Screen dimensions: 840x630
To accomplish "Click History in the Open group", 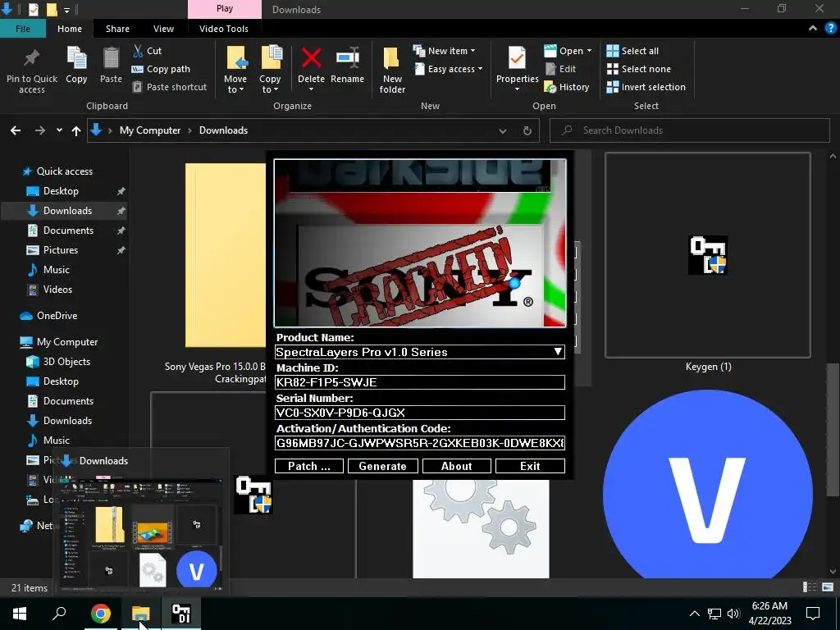I will [x=567, y=87].
